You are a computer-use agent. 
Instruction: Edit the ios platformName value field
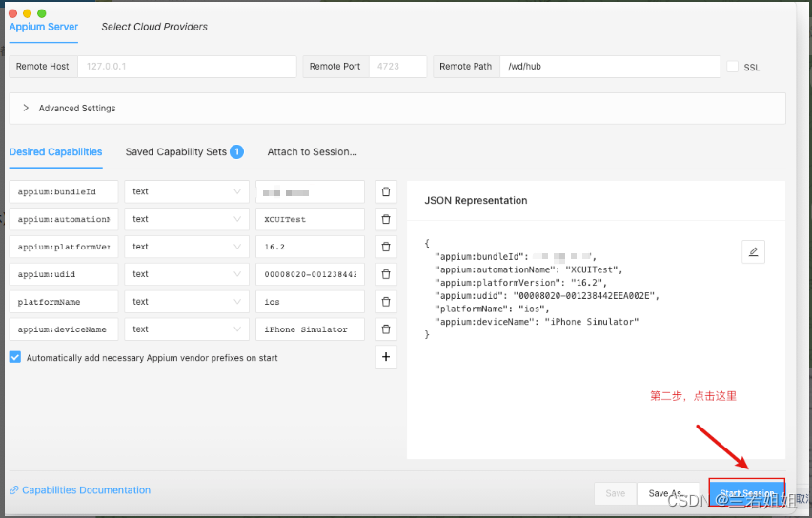(310, 302)
